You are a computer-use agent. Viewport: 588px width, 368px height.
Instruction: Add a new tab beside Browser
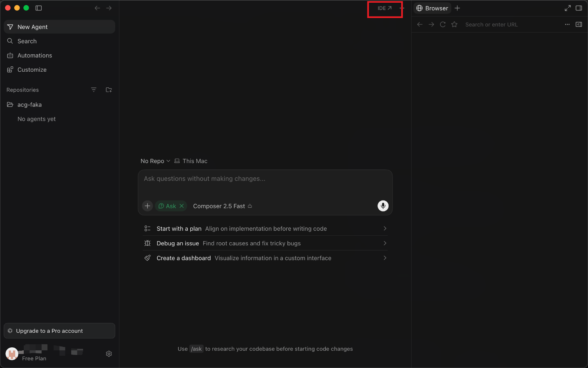point(457,8)
